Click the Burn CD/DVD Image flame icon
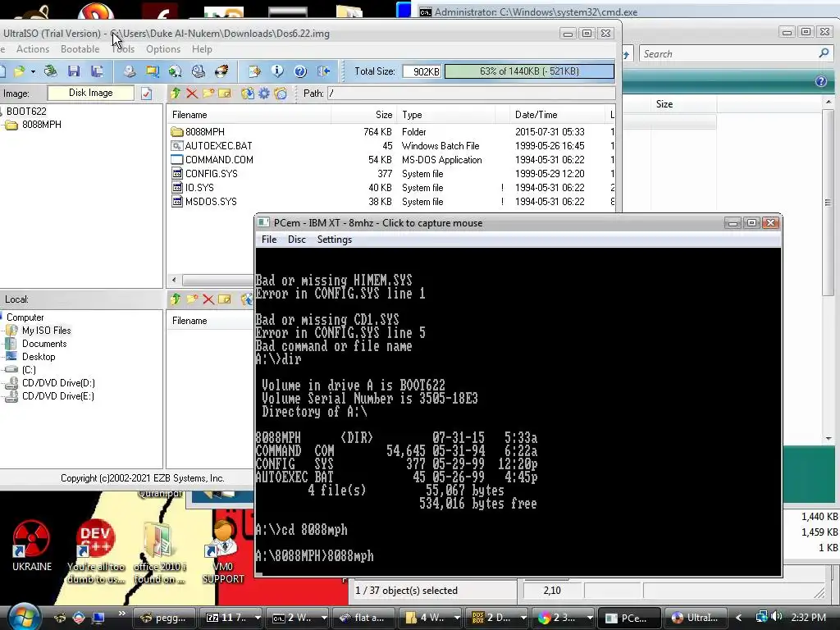The height and width of the screenshot is (630, 840). [x=221, y=71]
